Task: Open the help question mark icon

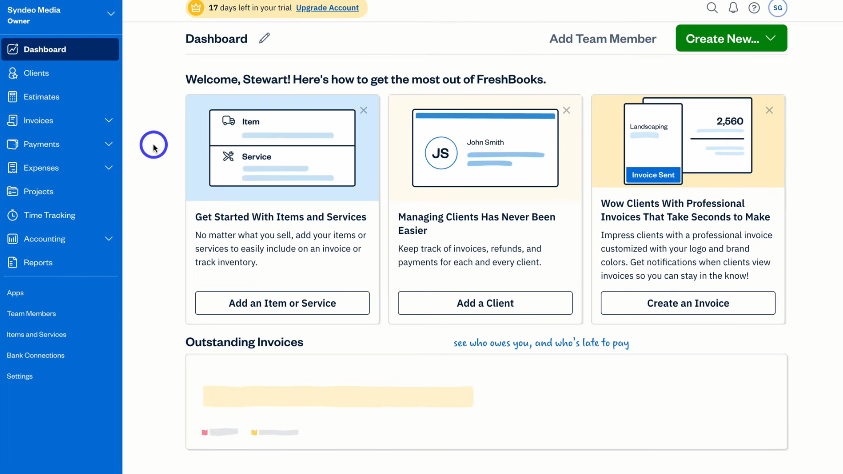Action: [x=754, y=8]
